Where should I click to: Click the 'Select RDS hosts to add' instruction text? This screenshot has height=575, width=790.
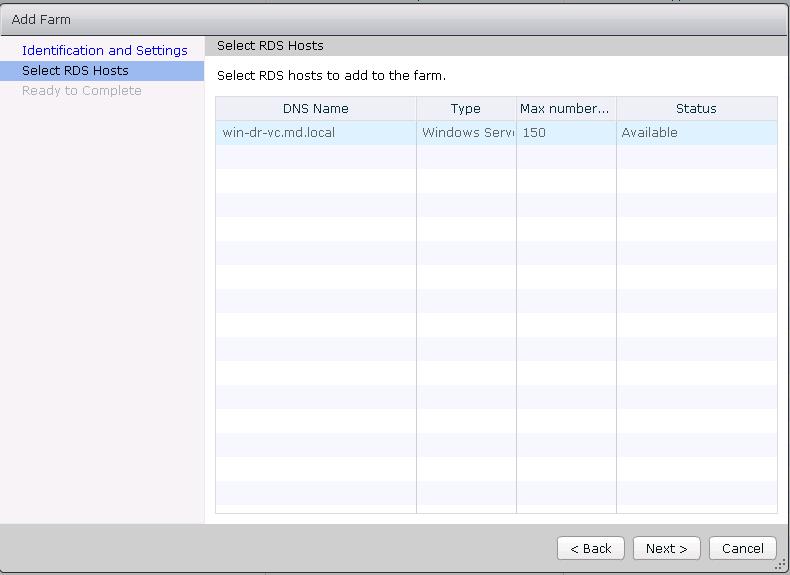click(x=331, y=75)
